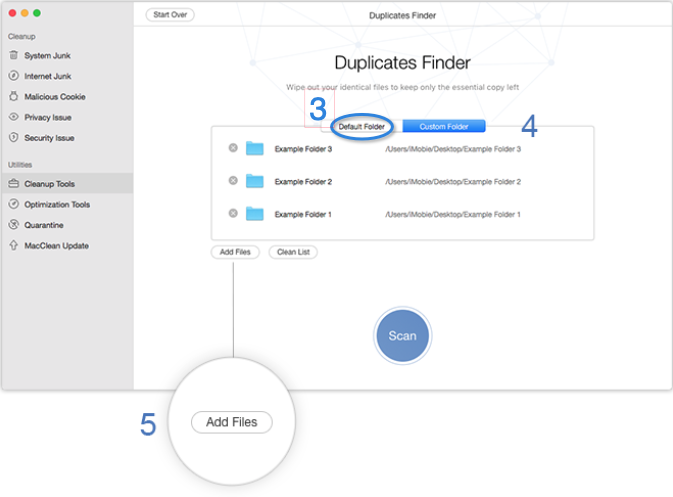Image resolution: width=673 pixels, height=497 pixels.
Task: Click the Quarantine icon in sidebar
Action: point(14,224)
